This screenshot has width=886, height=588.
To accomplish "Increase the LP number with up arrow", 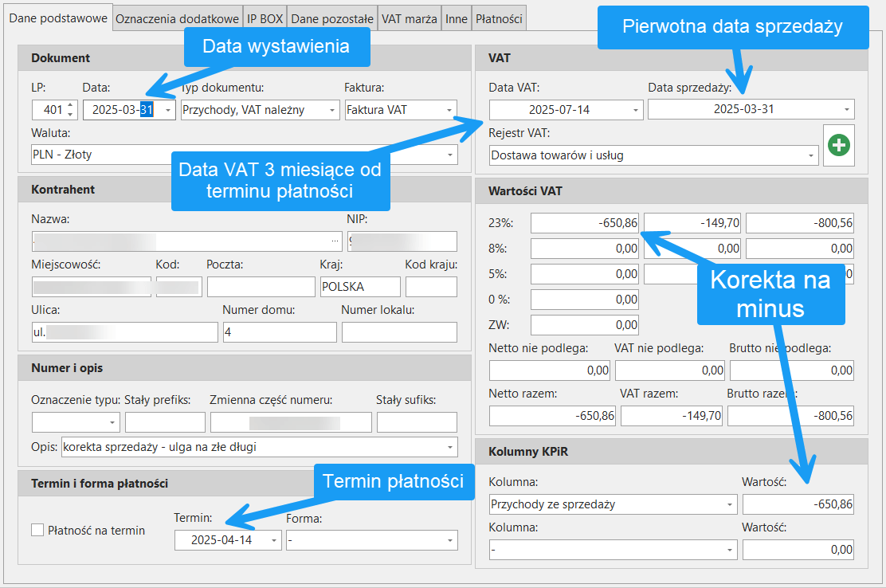I will [x=70, y=105].
